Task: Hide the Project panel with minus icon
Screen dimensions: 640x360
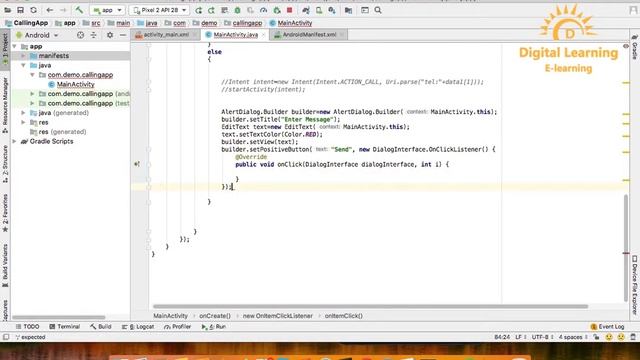Action: 123,36
